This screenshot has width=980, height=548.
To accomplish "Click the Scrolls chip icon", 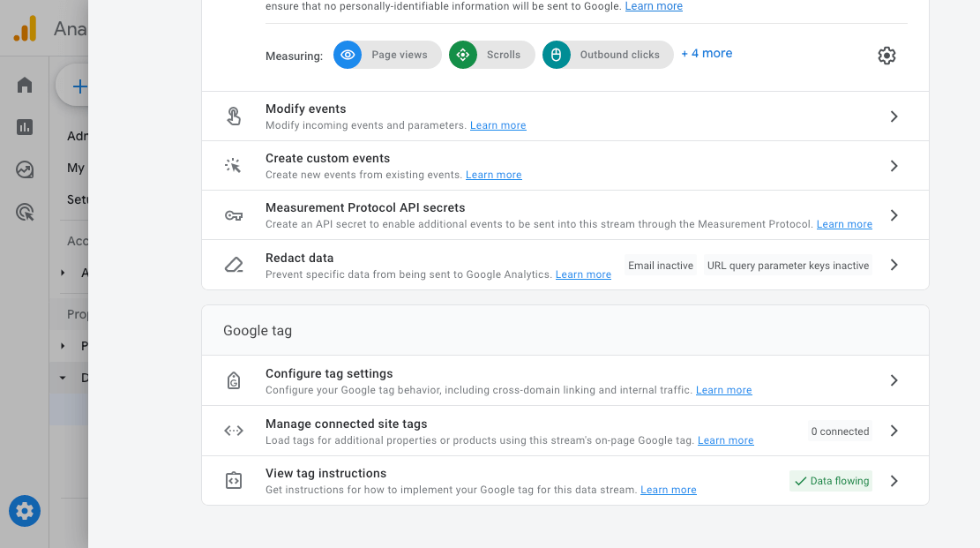I will (x=463, y=55).
